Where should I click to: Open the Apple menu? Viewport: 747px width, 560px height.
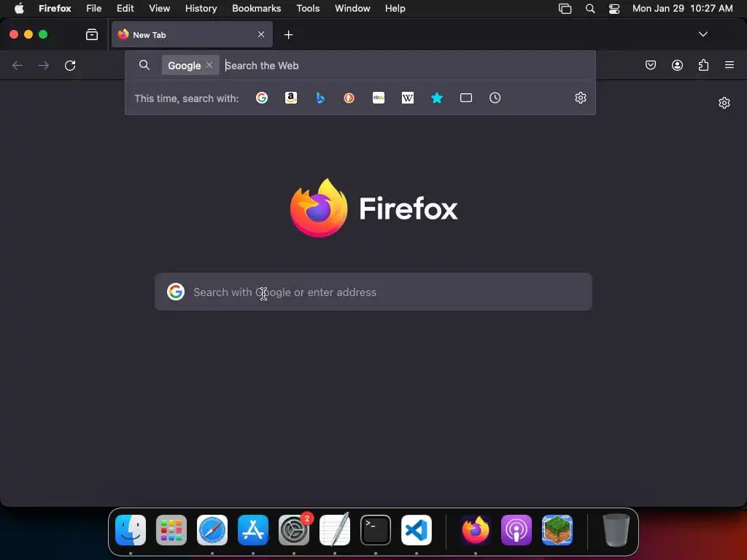click(19, 8)
